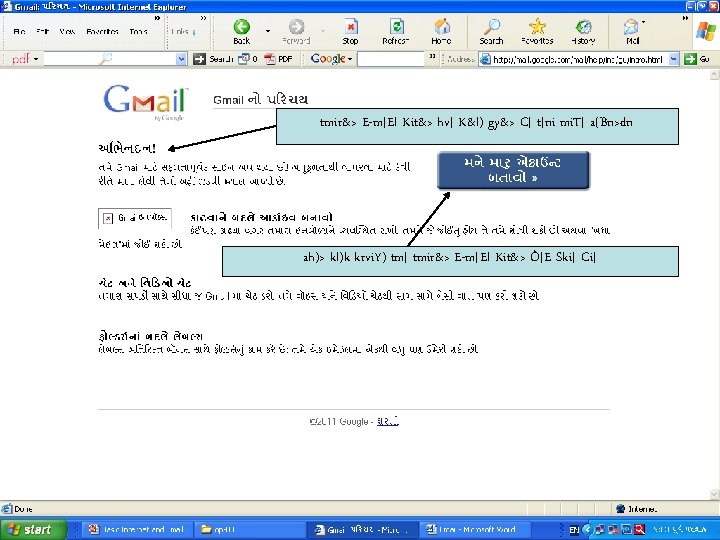Open the folder window from taskbar

coord(248,529)
